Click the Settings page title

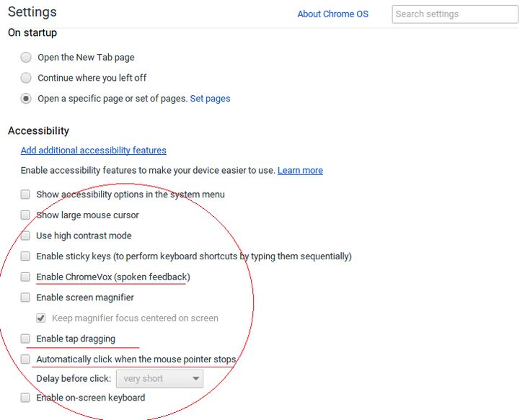pos(32,12)
